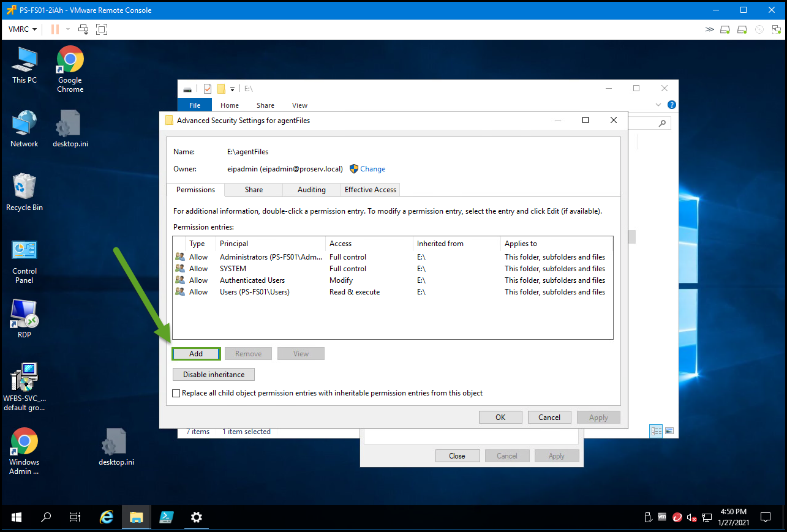Open Internet Explorer from the taskbar
Screen dimensions: 787x532
[x=107, y=517]
